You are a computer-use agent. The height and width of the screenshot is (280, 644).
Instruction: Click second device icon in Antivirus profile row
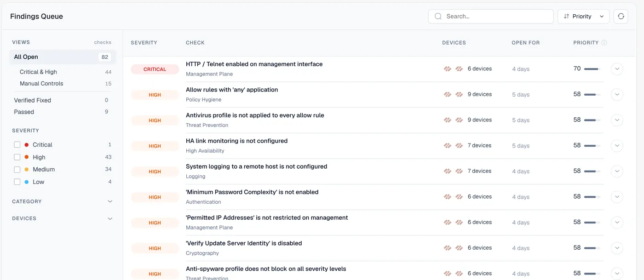click(459, 120)
